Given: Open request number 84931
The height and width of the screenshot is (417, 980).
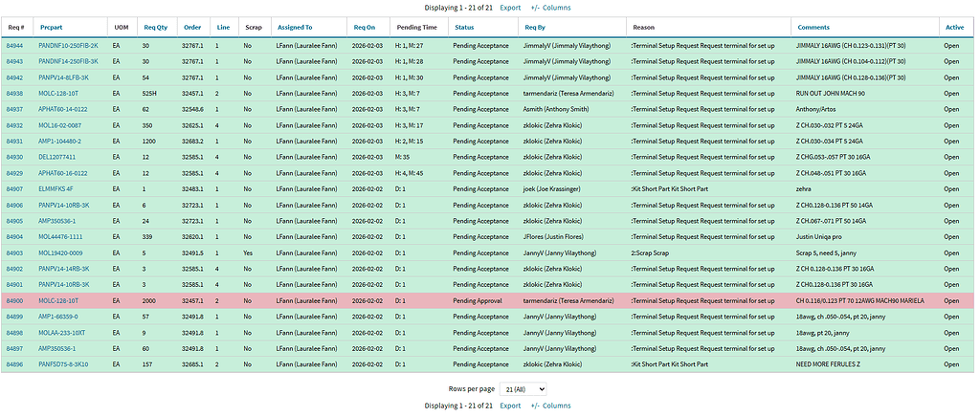Looking at the screenshot, I should click(15, 142).
